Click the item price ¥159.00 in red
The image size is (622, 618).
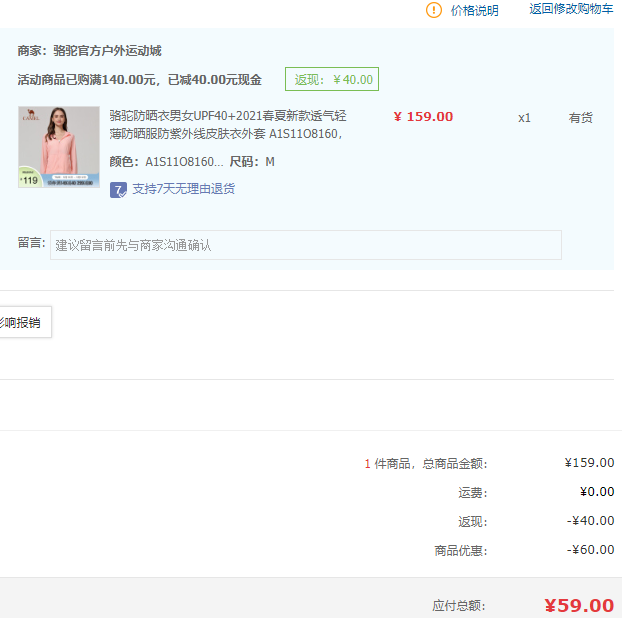click(423, 117)
